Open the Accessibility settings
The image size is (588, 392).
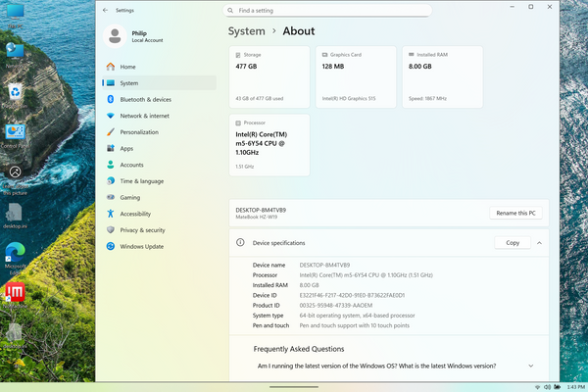pos(135,214)
